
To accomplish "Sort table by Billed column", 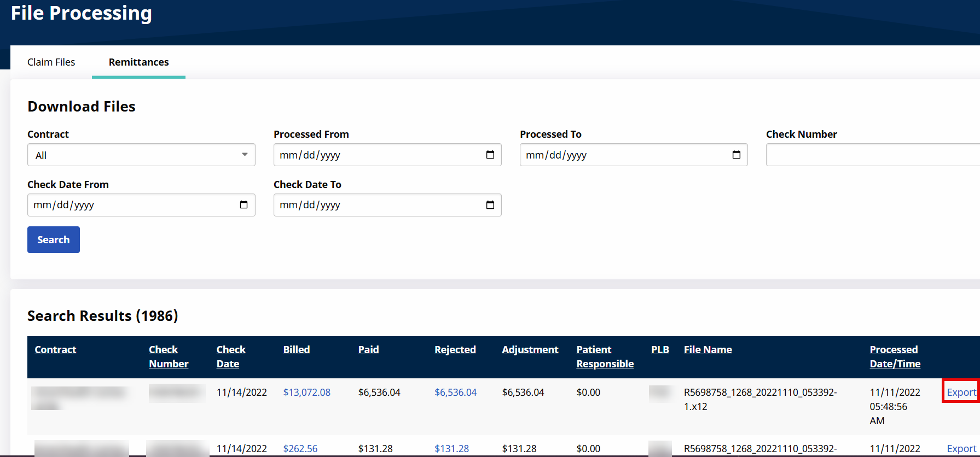I will pos(296,350).
